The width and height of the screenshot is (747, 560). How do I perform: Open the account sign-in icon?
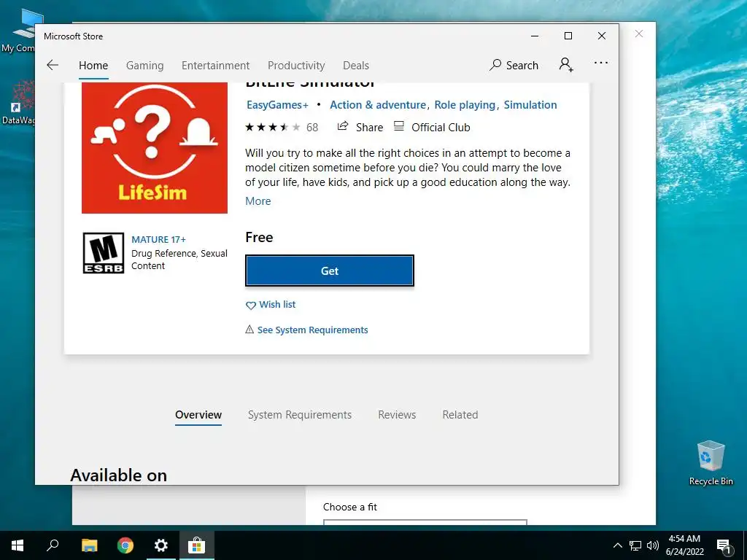point(566,65)
